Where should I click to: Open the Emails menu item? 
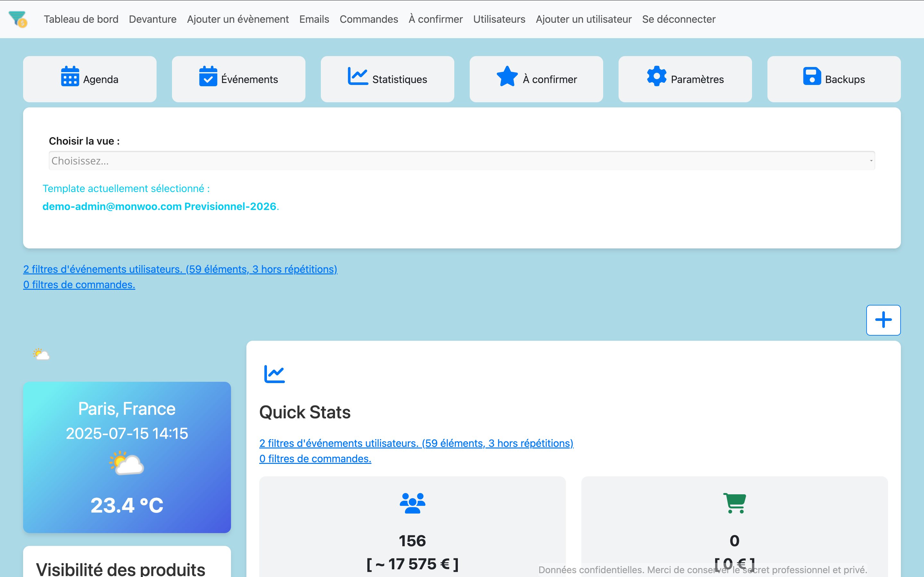tap(314, 19)
